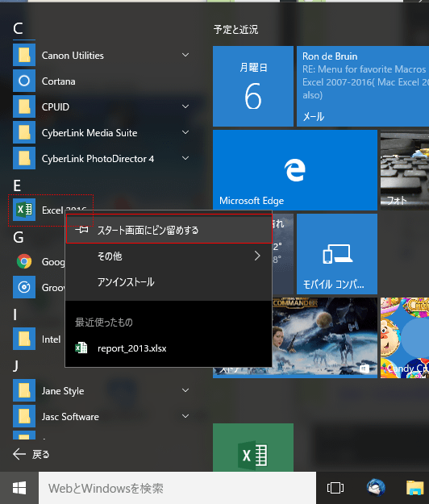Expand CyberLink Media Suite chevron

pyautogui.click(x=185, y=132)
